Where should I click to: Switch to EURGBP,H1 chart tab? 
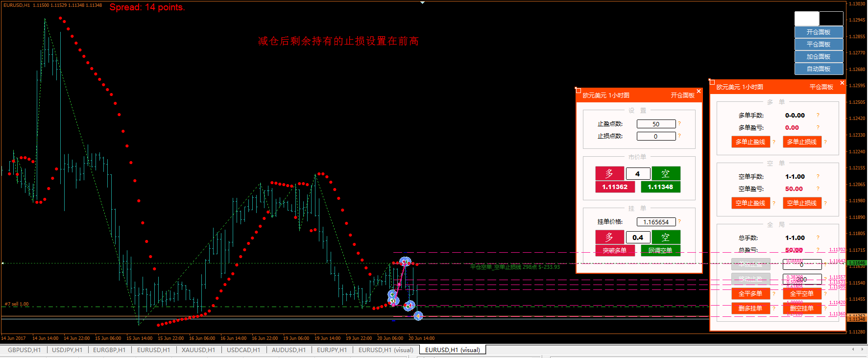[109, 350]
